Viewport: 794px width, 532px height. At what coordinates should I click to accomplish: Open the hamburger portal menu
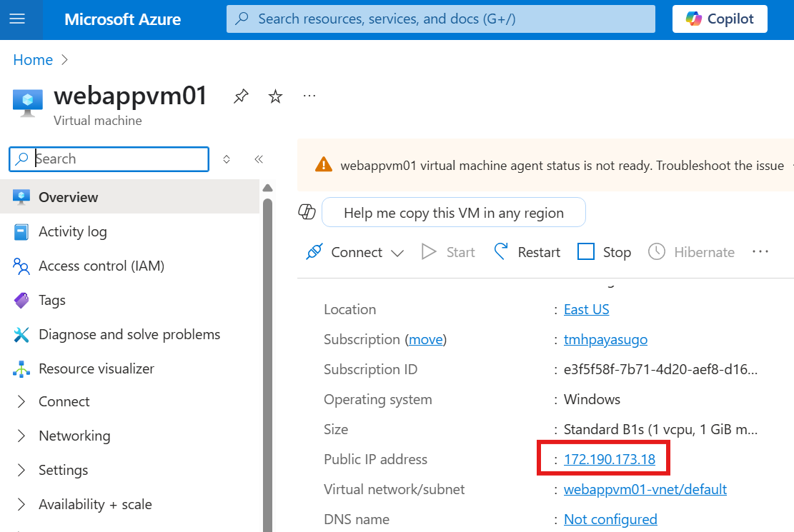click(x=17, y=19)
